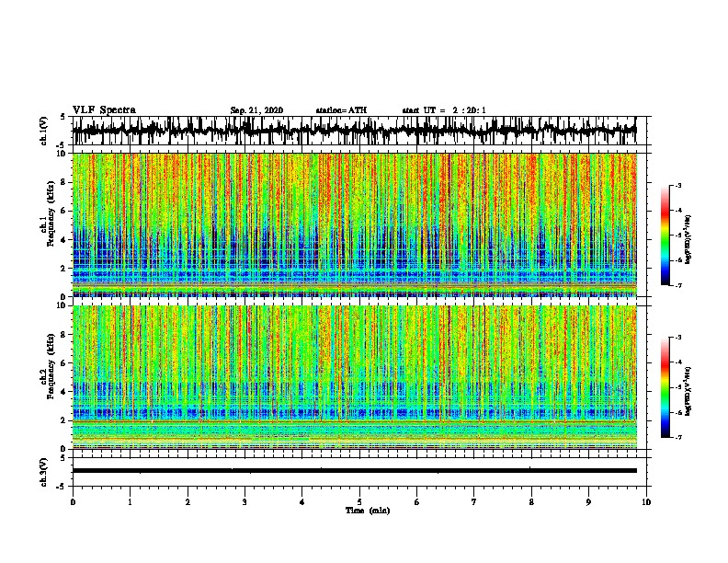Click the "ch.1(V)" waveform axis label

[x=44, y=131]
